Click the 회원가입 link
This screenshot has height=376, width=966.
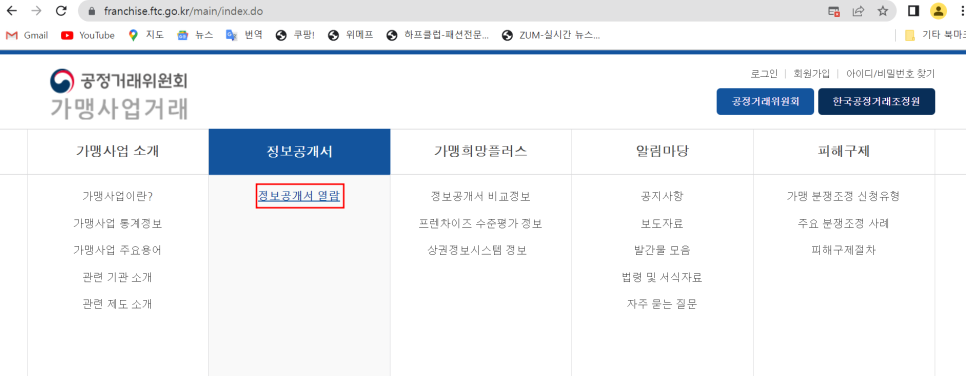pos(811,74)
